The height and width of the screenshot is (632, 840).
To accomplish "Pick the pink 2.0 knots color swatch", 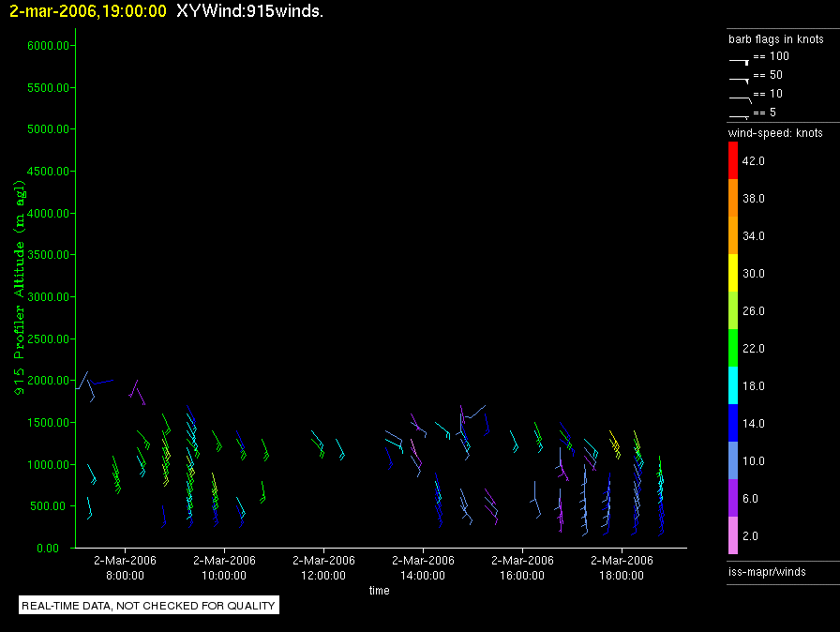I will (x=733, y=535).
